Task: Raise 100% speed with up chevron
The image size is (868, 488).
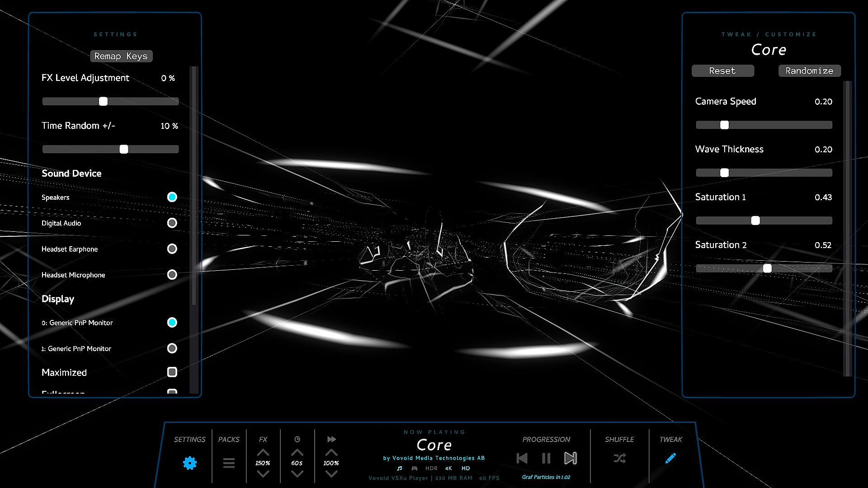Action: tap(331, 452)
